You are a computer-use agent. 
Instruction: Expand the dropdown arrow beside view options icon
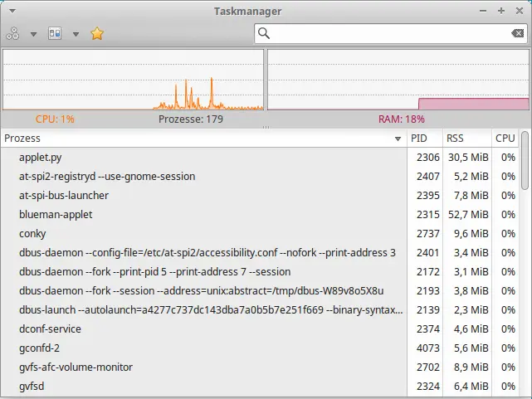click(76, 34)
